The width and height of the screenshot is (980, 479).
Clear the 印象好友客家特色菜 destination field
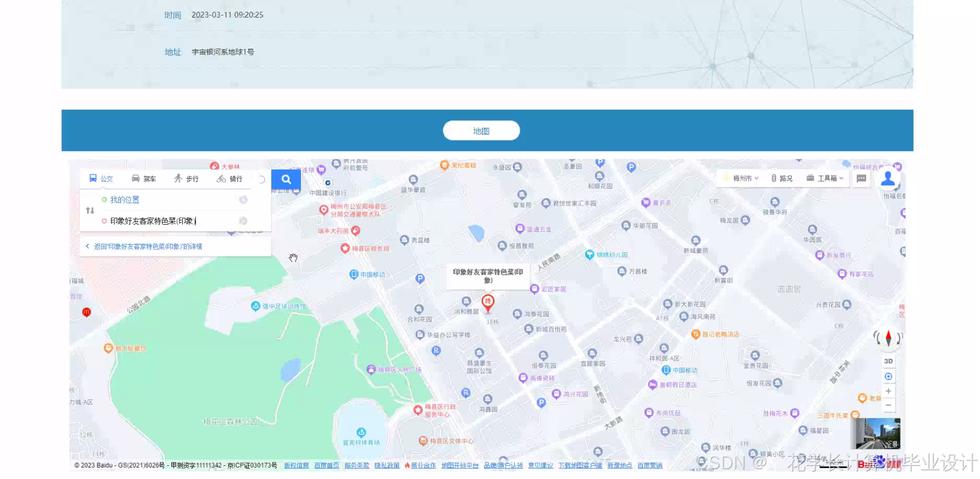tap(243, 221)
